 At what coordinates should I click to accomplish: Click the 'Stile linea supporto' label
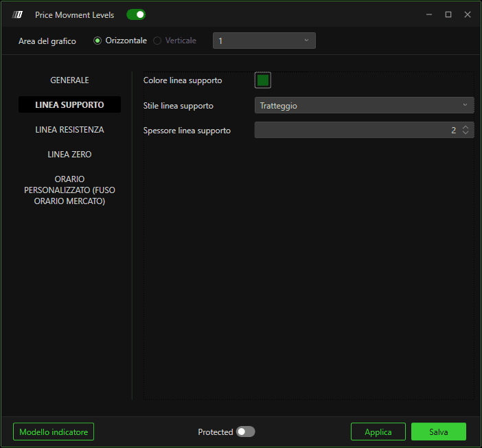[x=179, y=106]
